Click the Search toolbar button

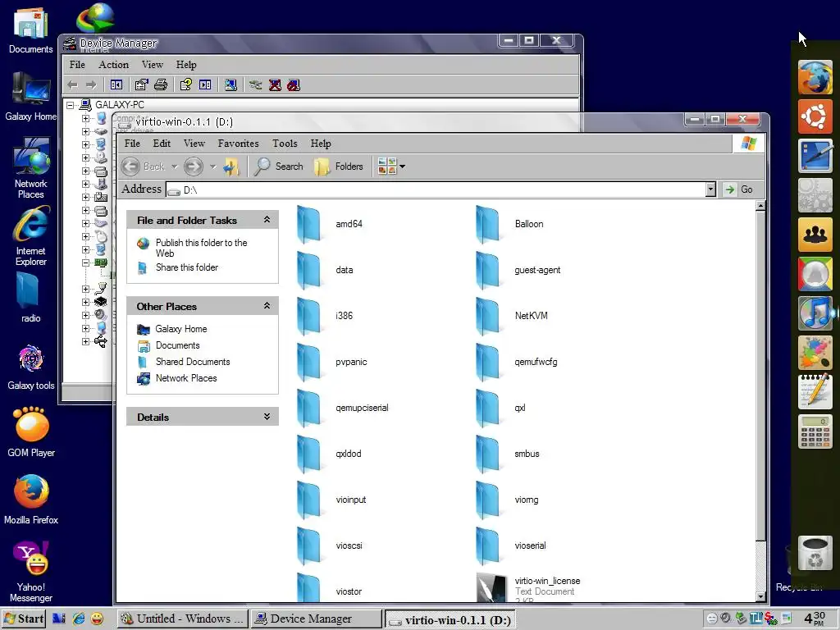tap(279, 167)
